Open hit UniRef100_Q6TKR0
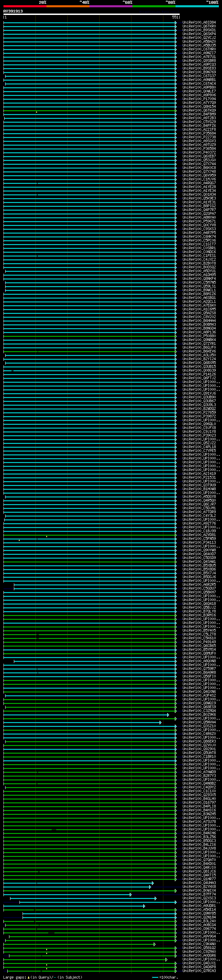 pos(199,26)
